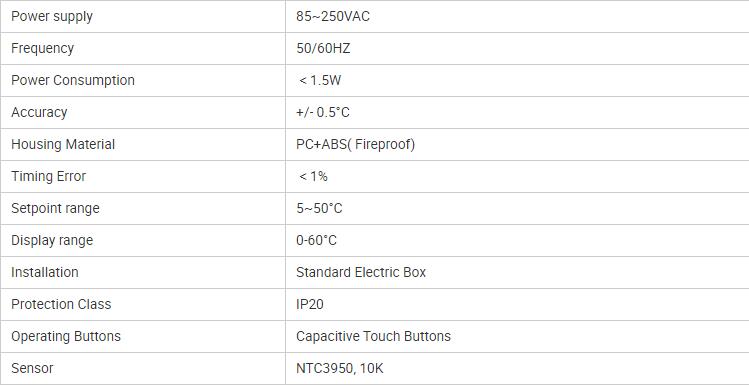Select the 5~50°C value

coord(319,208)
